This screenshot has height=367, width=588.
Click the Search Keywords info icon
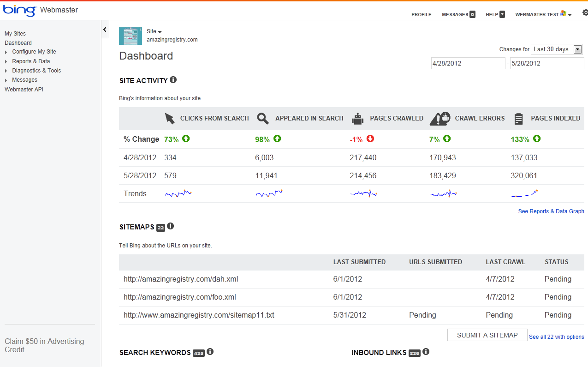point(210,352)
